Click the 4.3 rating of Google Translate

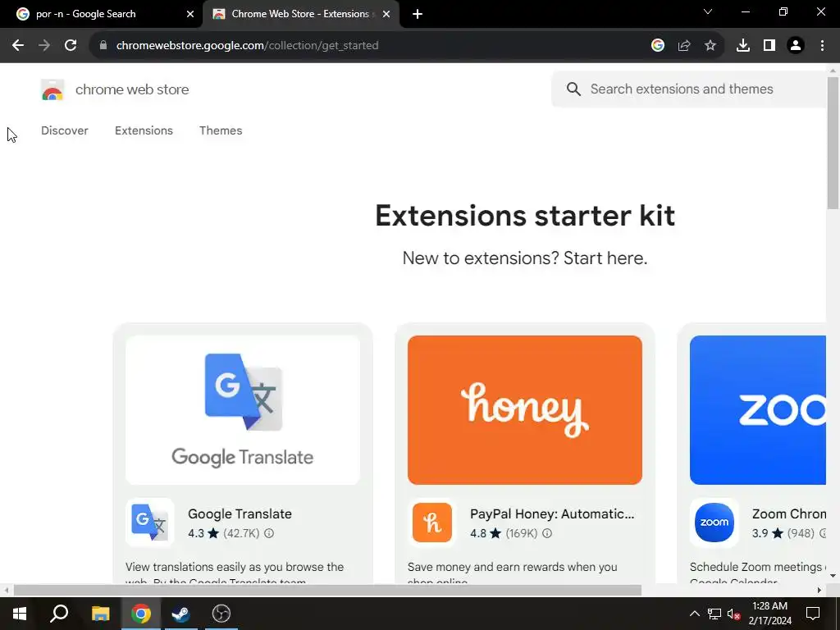pos(203,533)
